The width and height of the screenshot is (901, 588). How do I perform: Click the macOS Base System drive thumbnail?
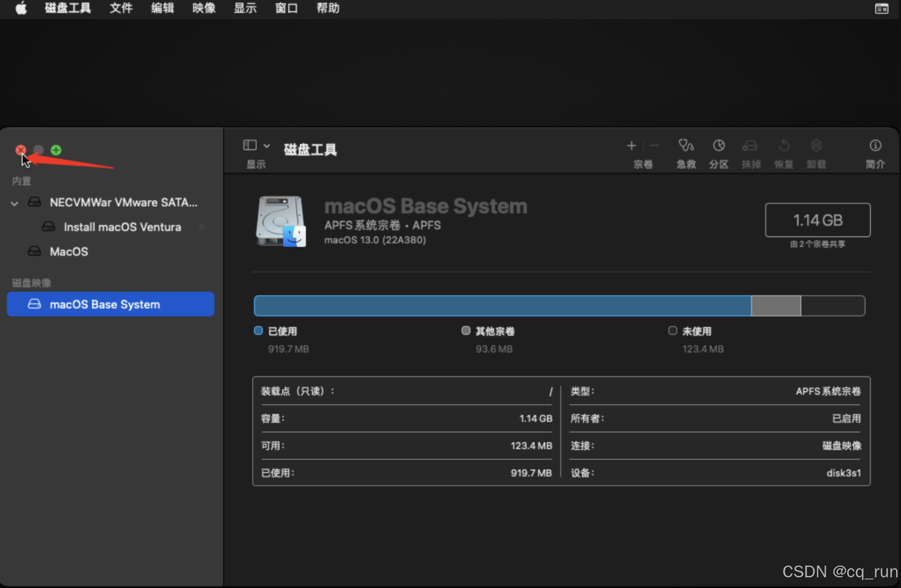(x=281, y=221)
